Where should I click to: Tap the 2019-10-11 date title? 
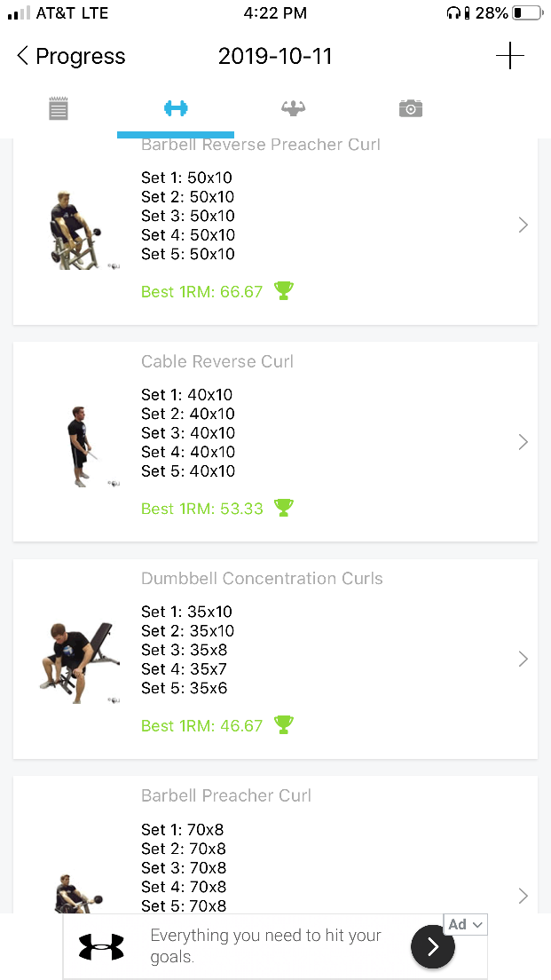pos(275,57)
